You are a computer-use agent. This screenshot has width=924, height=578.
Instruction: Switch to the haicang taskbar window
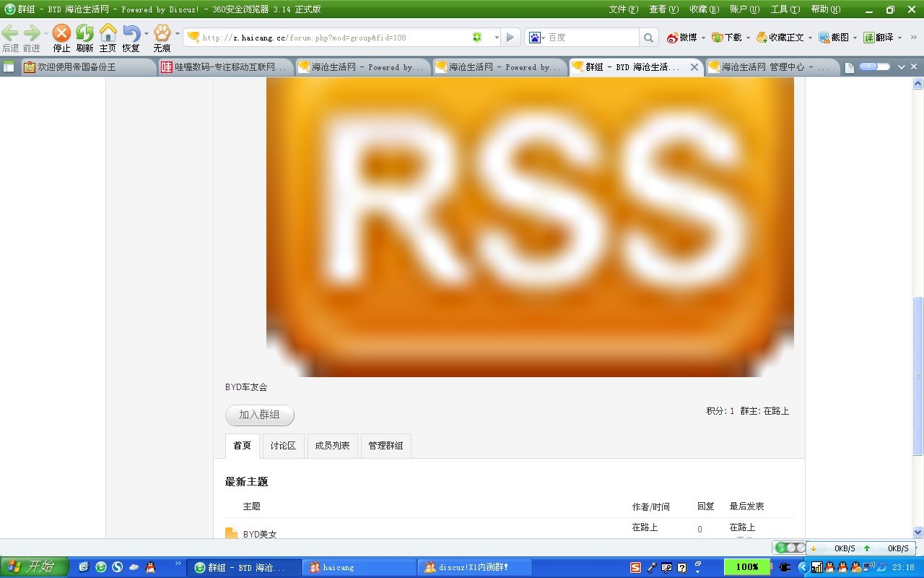click(359, 567)
